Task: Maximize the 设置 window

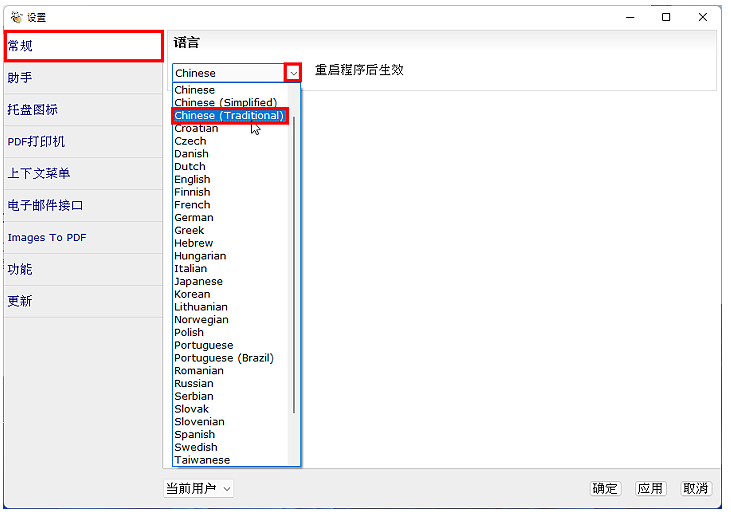Action: pos(666,17)
